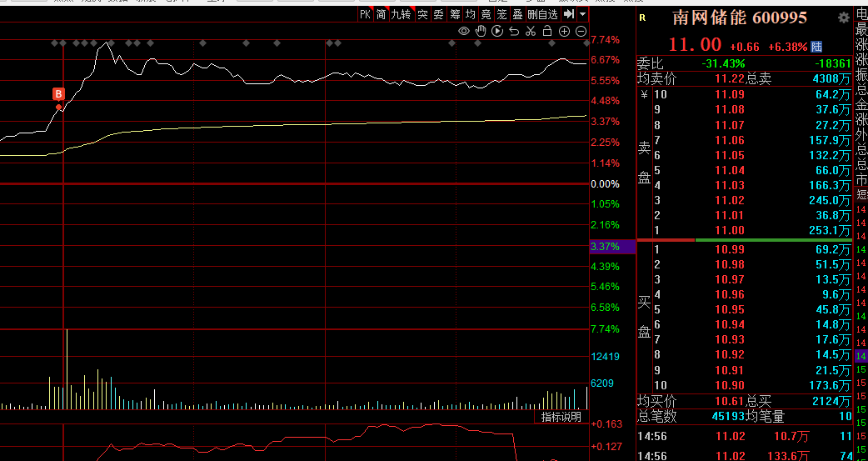This screenshot has height=461, width=868.
Task: Select buy level 1 price 10.99
Action: 730,249
